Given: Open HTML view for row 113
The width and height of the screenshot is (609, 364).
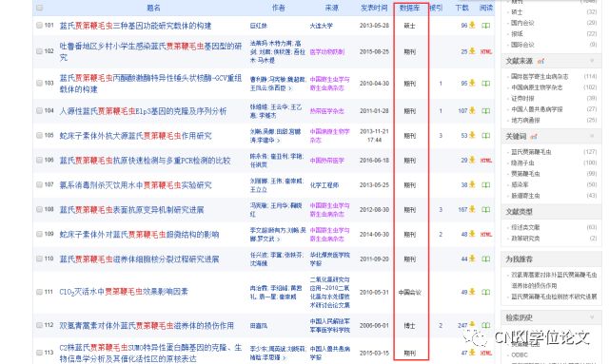Looking at the screenshot, I should pyautogui.click(x=486, y=353).
